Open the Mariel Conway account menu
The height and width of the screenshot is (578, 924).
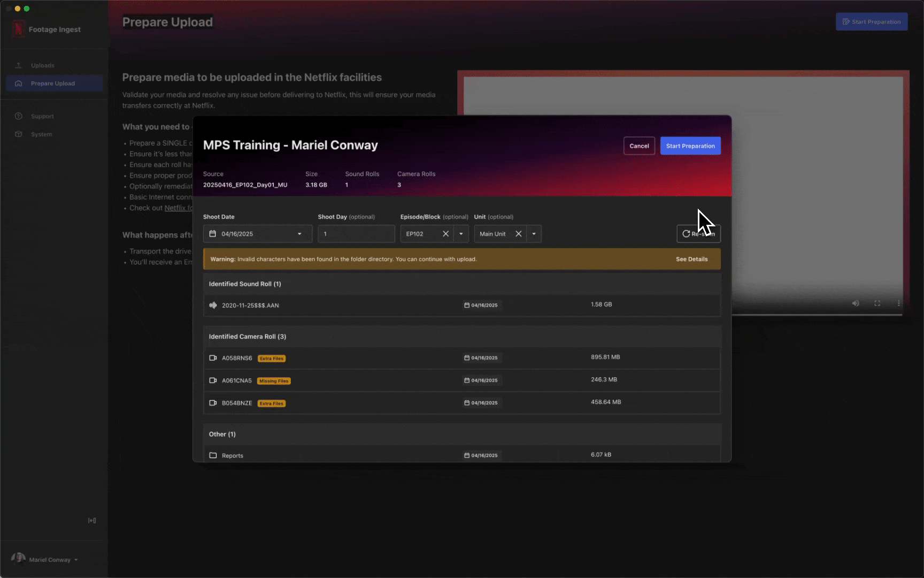coord(45,559)
